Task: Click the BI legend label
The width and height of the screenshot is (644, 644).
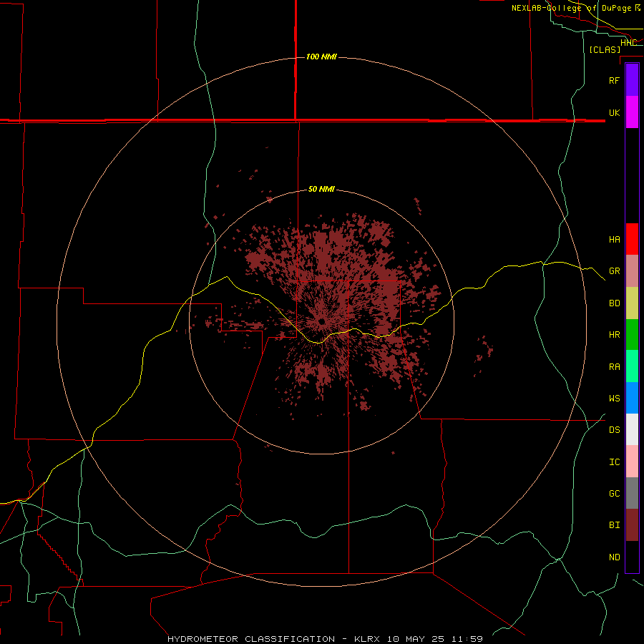Action: tap(614, 525)
